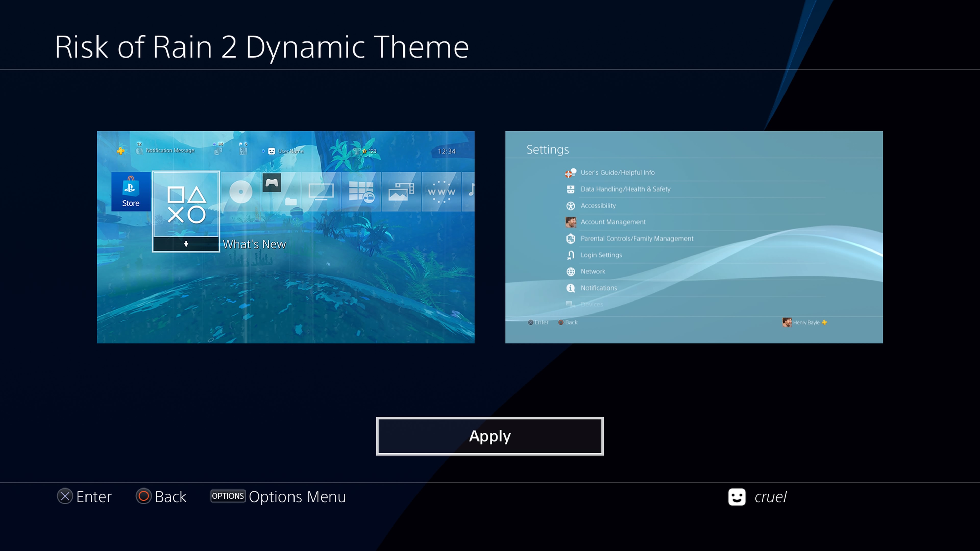Select Parental Controls/Family Management text

point(637,239)
